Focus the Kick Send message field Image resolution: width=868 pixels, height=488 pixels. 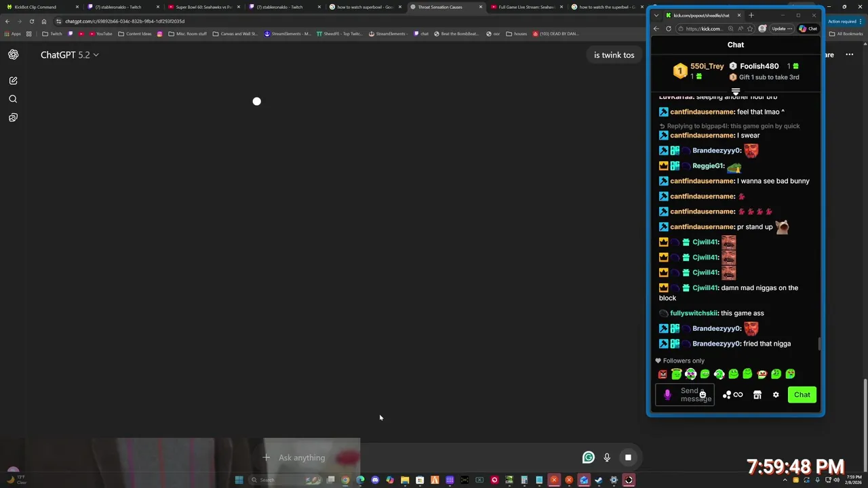pyautogui.click(x=685, y=394)
